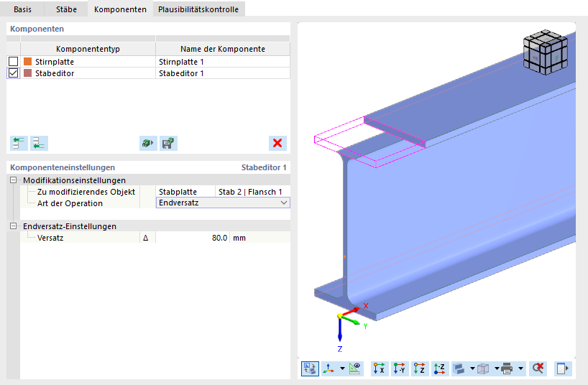Image resolution: width=588 pixels, height=385 pixels.
Task: Click the Art der Operation label
Action: tap(70, 203)
